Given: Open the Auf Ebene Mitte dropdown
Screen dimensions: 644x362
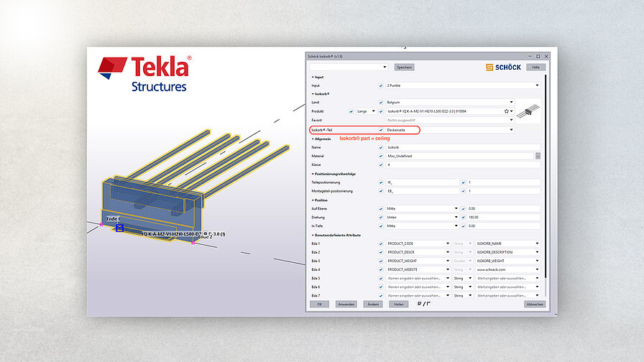Looking at the screenshot, I should point(422,208).
